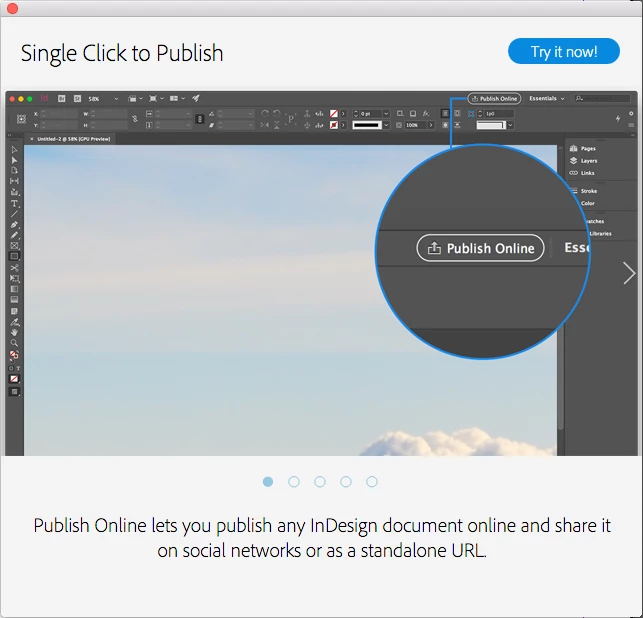
Task: Click the stroke color swatch in control bar
Action: tap(334, 125)
